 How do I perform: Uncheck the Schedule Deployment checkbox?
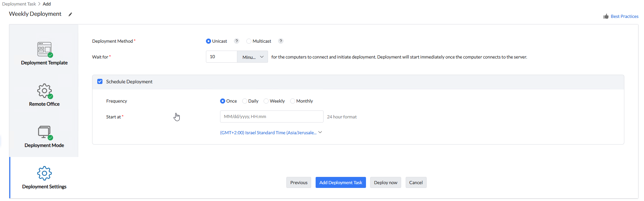100,82
